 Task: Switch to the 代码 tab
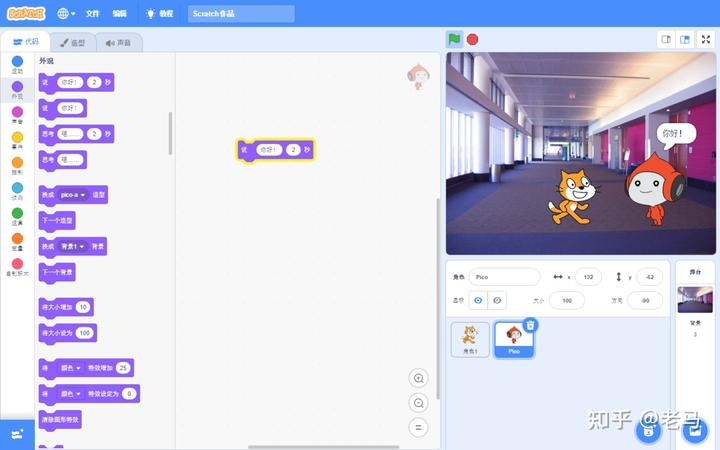pos(26,42)
